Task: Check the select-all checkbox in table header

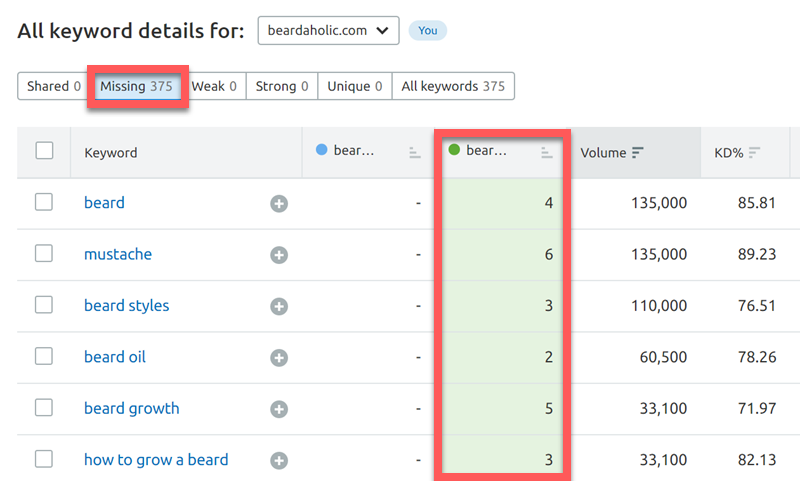Action: pos(44,151)
